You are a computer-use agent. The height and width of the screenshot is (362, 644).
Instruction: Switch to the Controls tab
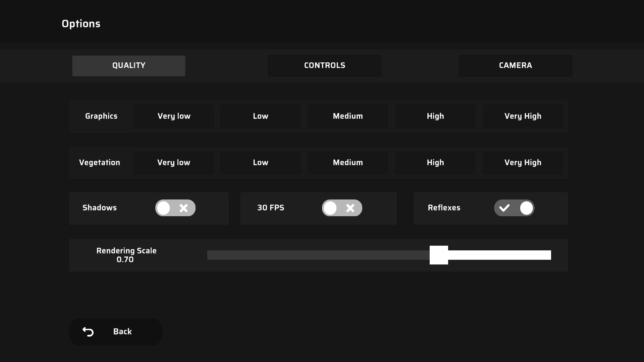(x=324, y=65)
